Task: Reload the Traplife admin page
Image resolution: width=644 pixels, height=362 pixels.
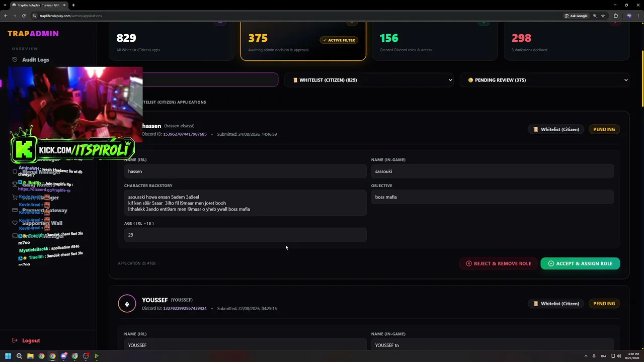Action: pos(24,16)
